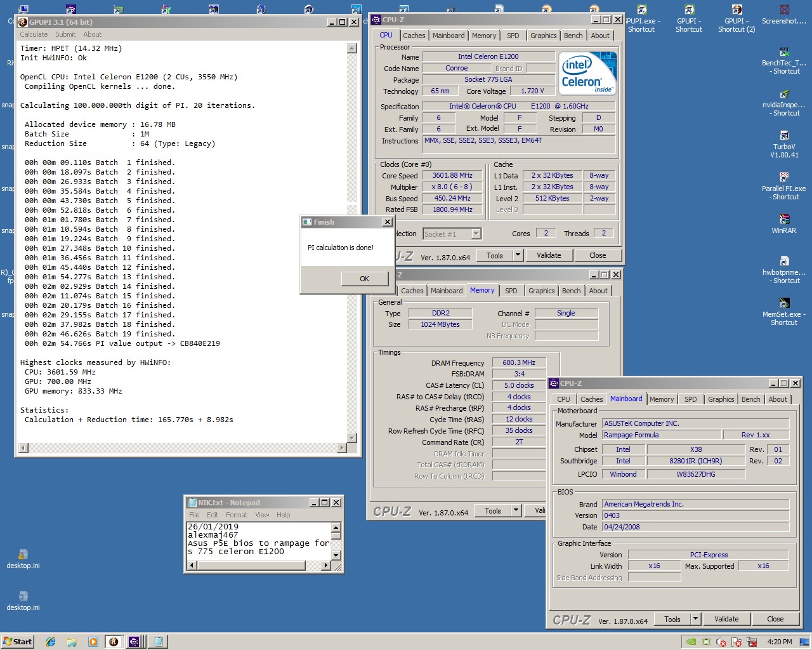Click the Notepad text line '26/01/2019'
812x650 pixels.
click(213, 527)
